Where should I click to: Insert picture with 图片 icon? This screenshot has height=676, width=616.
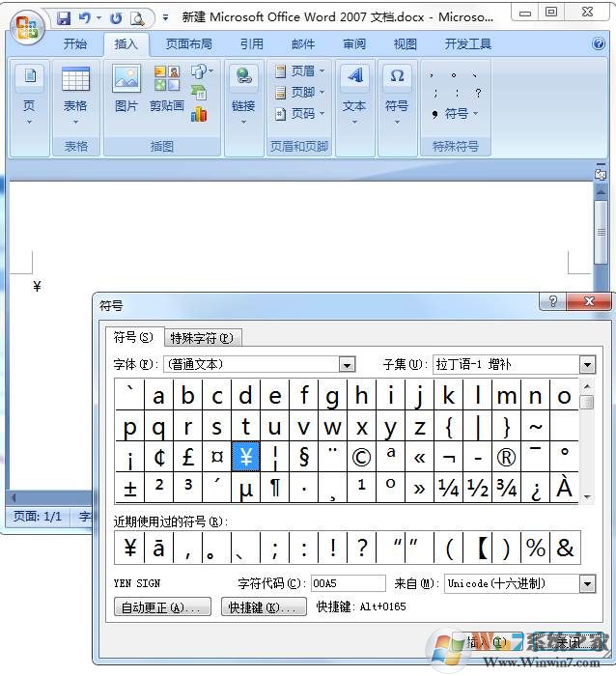coord(126,89)
